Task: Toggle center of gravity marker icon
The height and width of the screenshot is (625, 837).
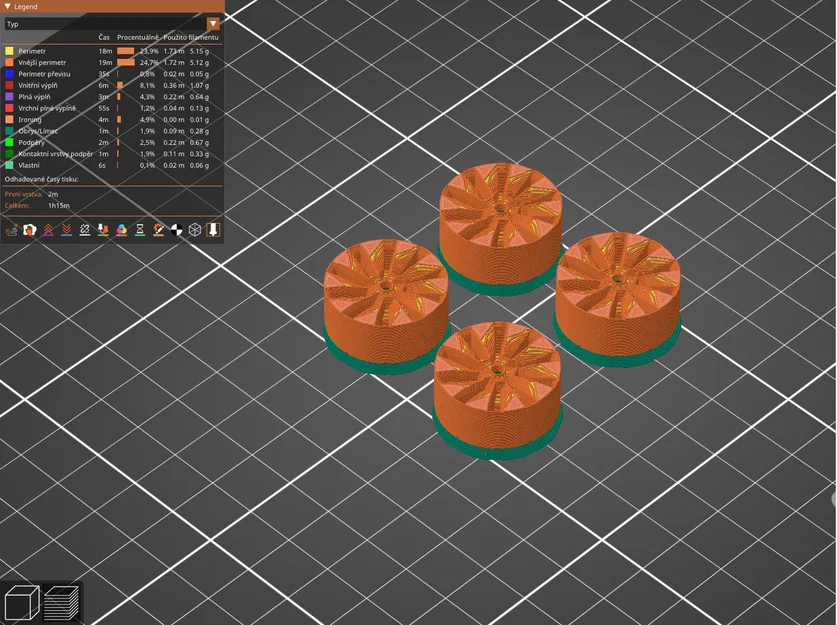Action: (x=177, y=230)
